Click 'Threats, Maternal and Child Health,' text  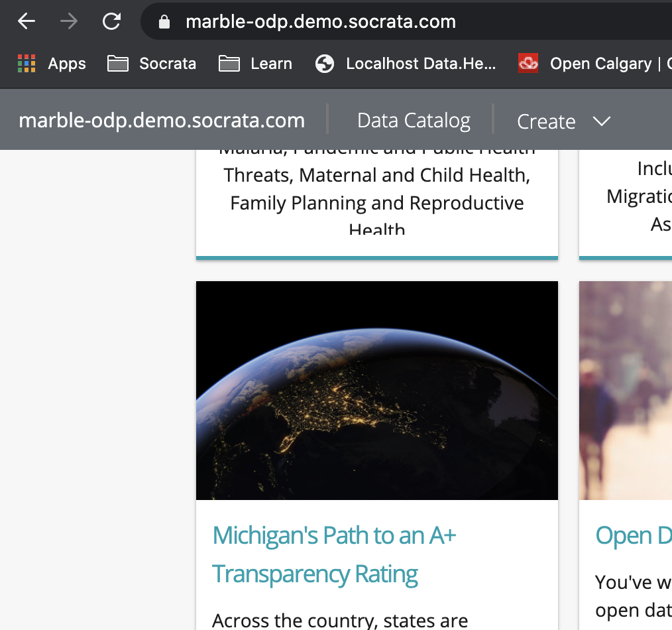376,175
